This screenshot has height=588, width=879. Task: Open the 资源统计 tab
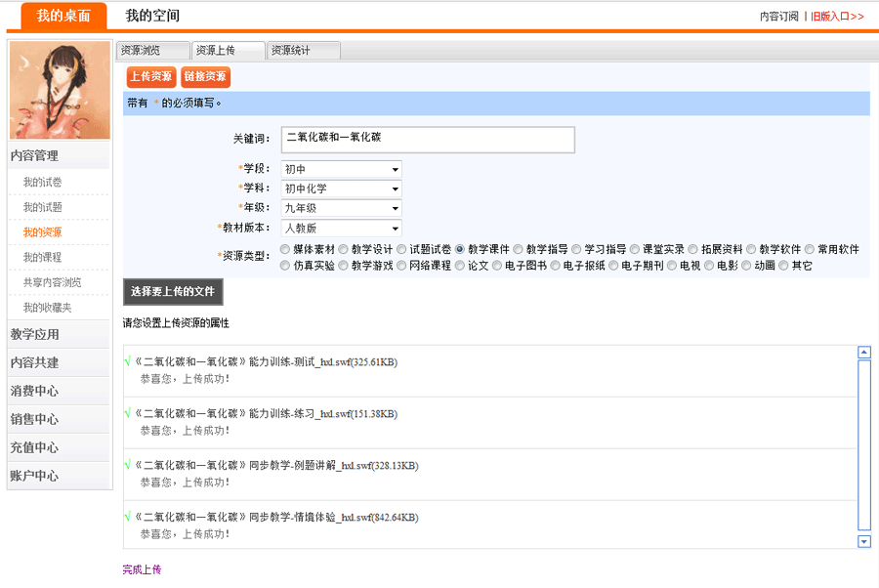304,51
